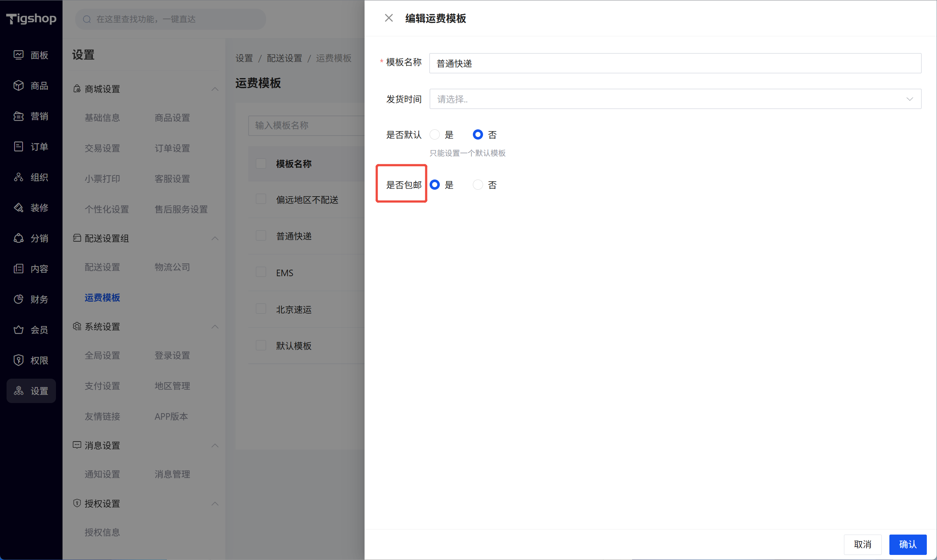Close the 编辑运费模板 drawer with X
The height and width of the screenshot is (560, 937).
[x=389, y=18]
